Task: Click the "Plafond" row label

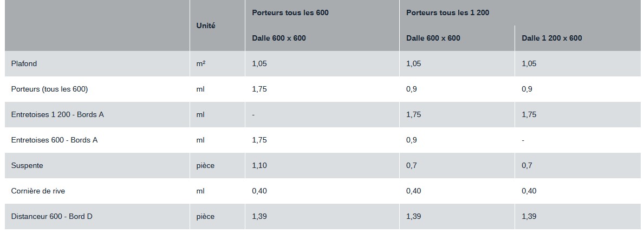Action: tap(24, 63)
